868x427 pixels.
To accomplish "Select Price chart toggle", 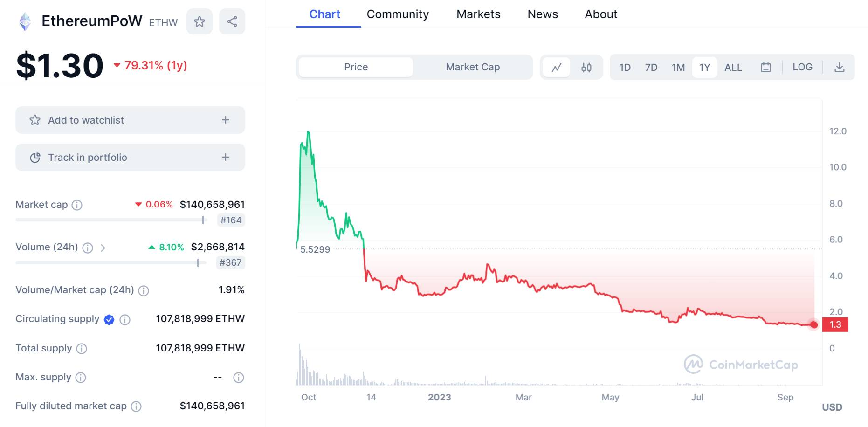I will pos(356,67).
